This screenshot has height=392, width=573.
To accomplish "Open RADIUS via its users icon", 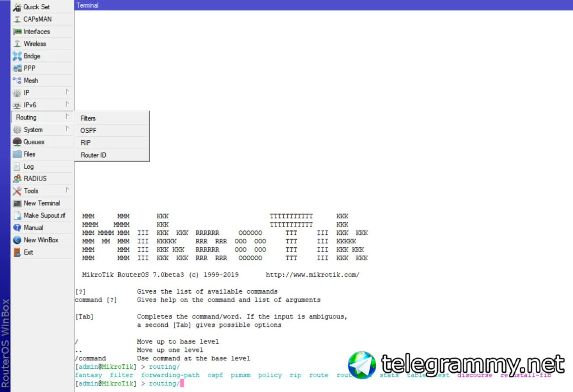I will [x=17, y=179].
